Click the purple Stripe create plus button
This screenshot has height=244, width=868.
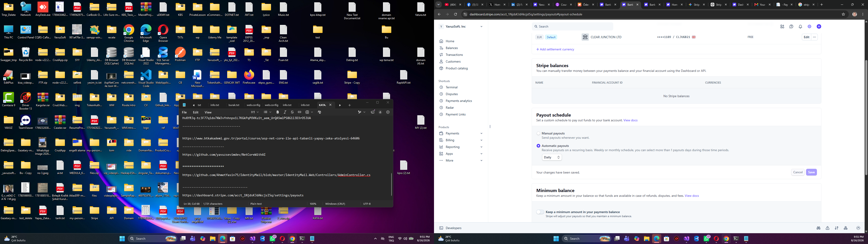point(819,27)
